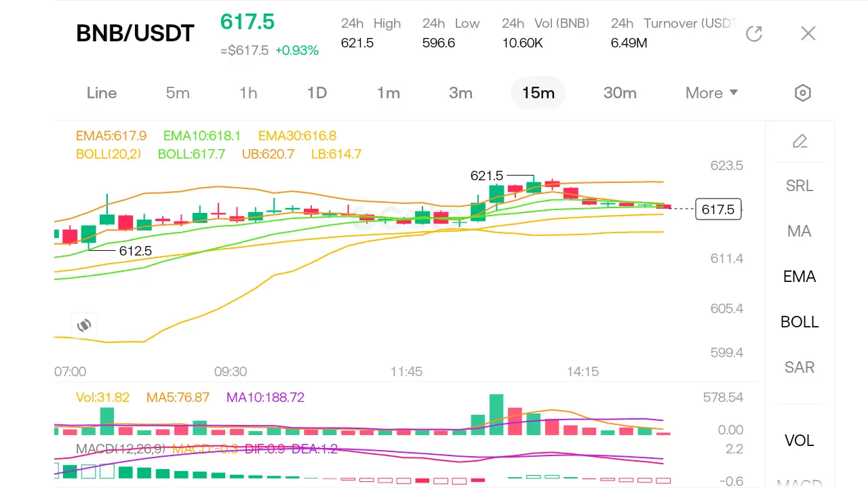
Task: Click the 24h Vol value 10.60K
Action: point(522,43)
